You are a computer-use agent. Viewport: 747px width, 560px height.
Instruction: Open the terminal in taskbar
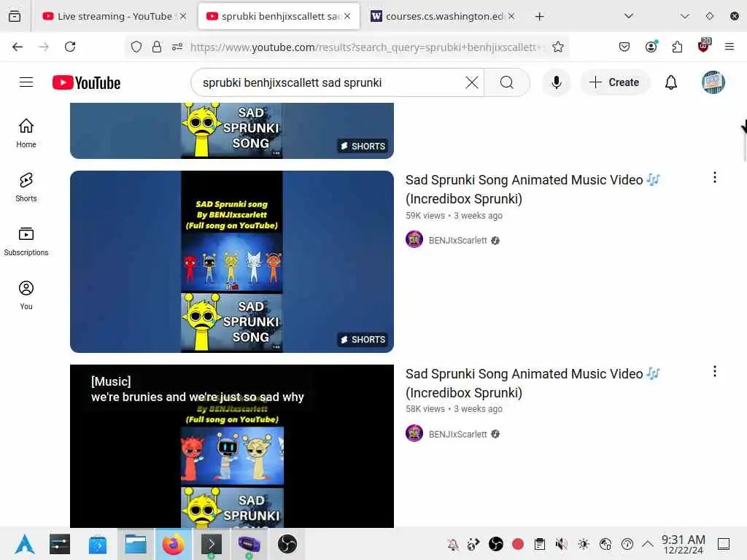(212, 544)
